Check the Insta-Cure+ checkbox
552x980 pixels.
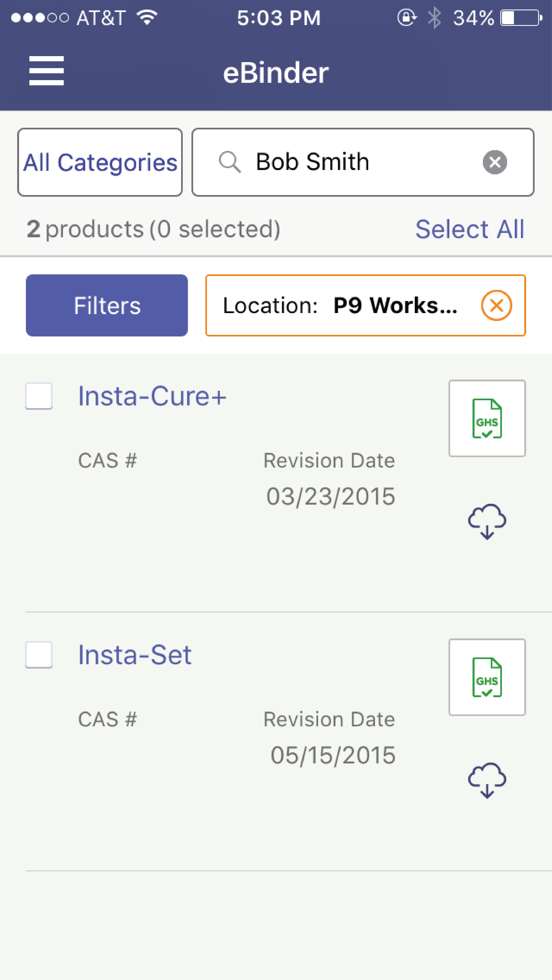point(39,396)
